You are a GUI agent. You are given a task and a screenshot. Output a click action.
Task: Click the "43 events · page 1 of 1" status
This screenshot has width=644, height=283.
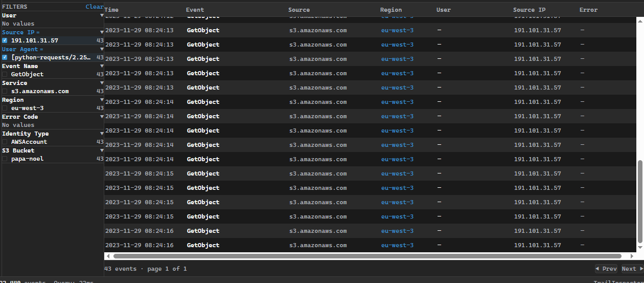point(146,269)
